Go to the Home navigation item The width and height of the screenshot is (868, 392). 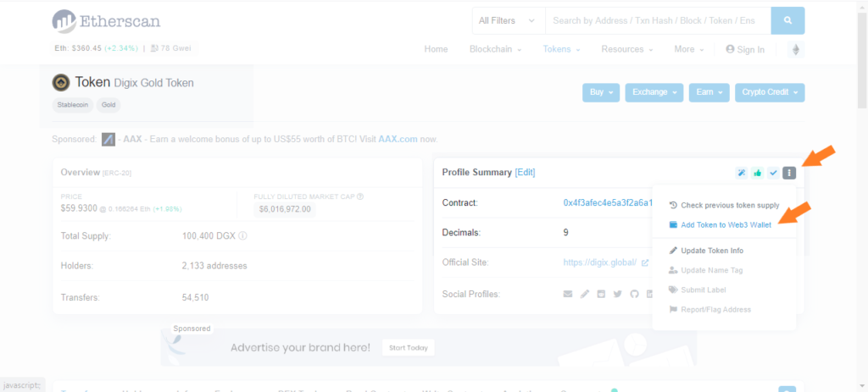coord(437,49)
